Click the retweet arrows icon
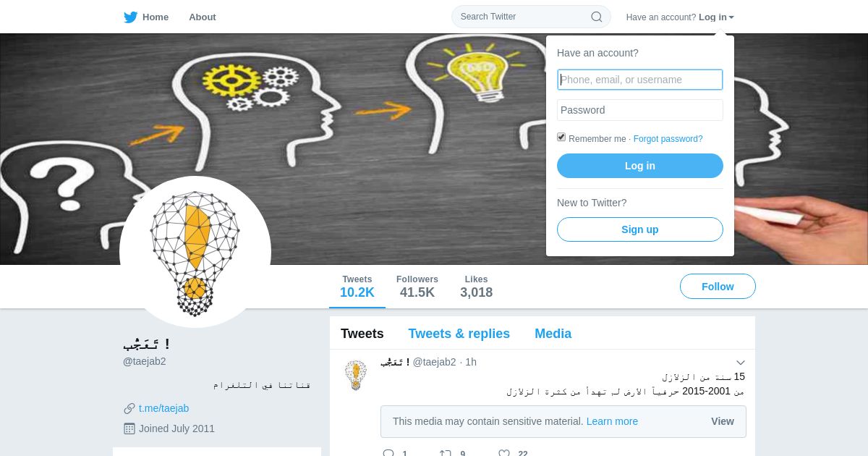 (x=446, y=453)
